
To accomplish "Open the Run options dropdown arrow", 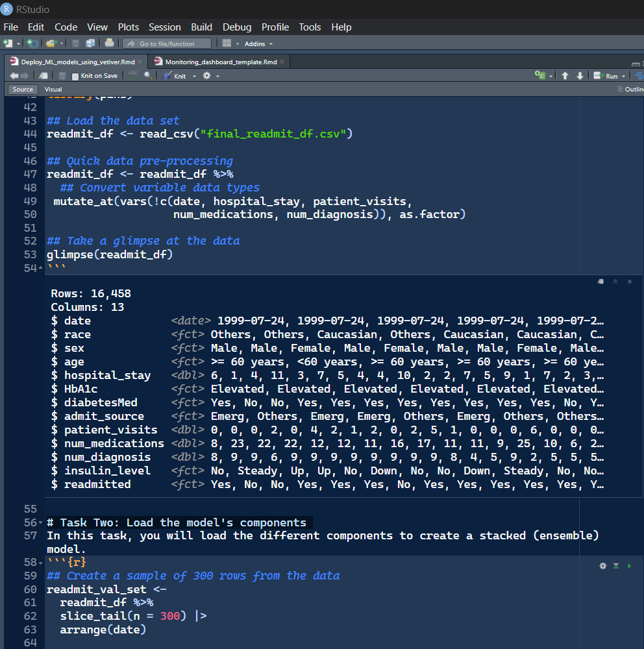I will [x=623, y=76].
